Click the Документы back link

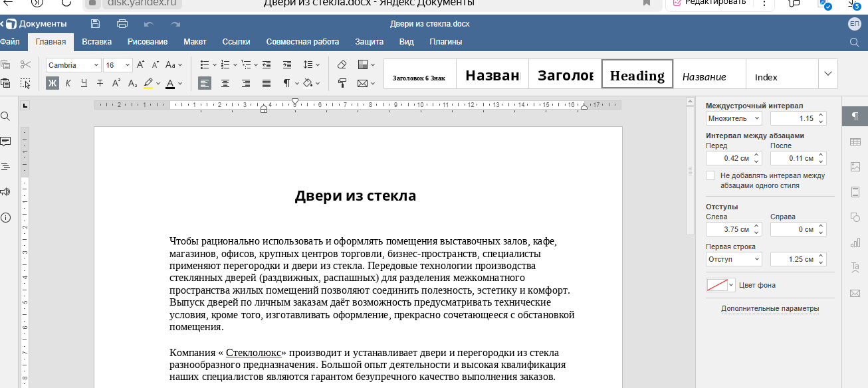(33, 24)
